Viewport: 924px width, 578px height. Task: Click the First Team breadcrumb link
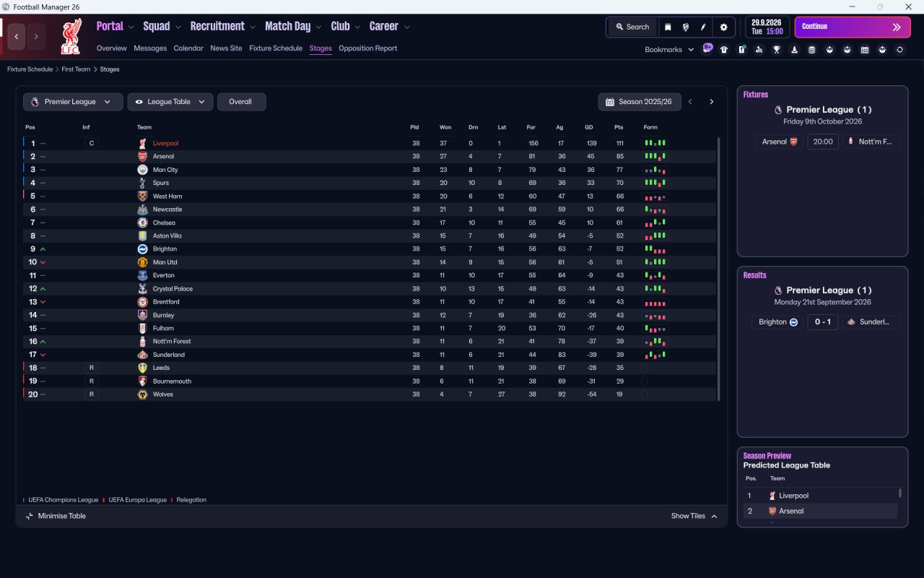coord(77,69)
